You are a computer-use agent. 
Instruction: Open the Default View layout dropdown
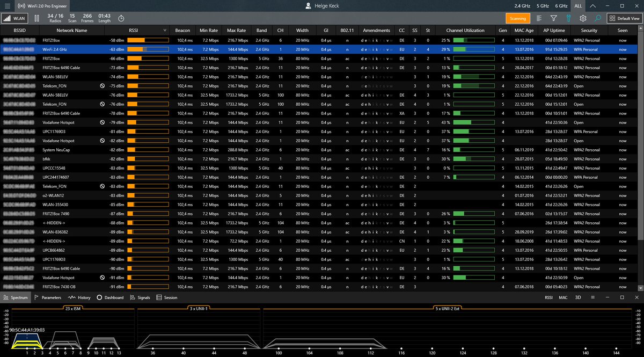pyautogui.click(x=624, y=18)
